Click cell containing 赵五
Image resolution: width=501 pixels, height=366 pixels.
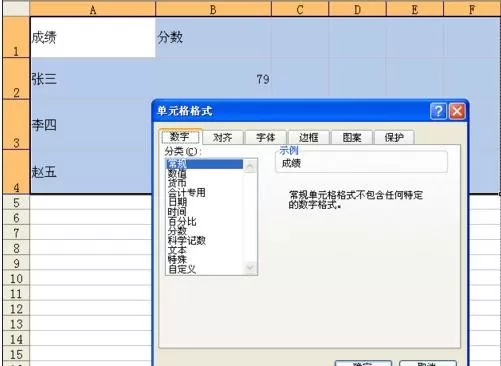pos(91,172)
